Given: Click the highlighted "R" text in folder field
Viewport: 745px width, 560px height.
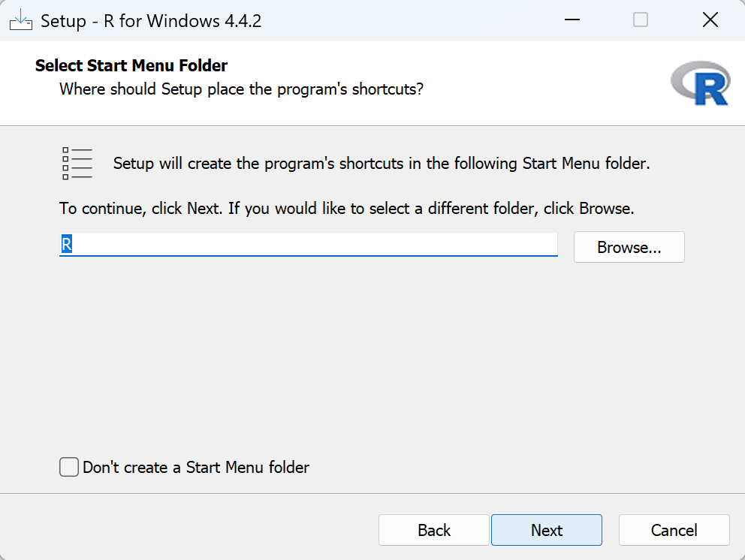Looking at the screenshot, I should click(66, 245).
